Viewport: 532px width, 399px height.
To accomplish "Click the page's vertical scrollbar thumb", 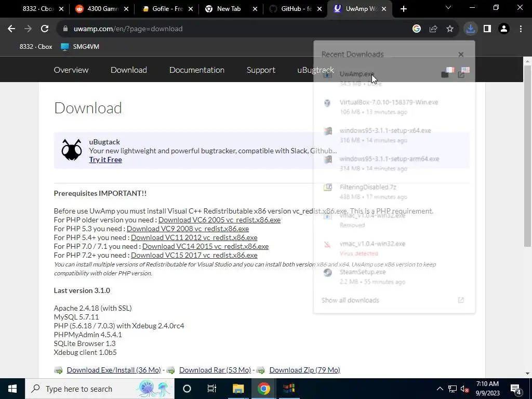I will [527, 156].
